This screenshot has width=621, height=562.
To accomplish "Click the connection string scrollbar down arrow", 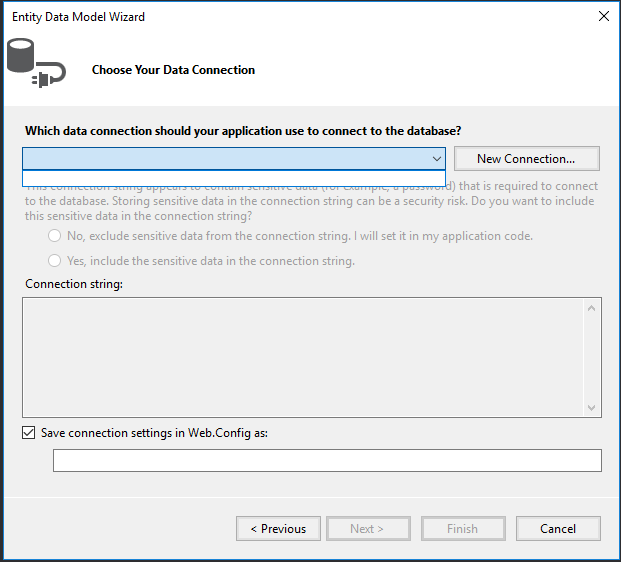I will point(592,408).
